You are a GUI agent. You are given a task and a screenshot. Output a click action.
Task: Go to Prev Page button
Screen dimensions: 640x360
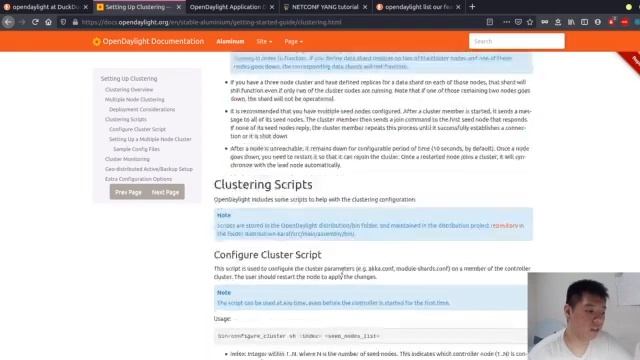(x=128, y=192)
